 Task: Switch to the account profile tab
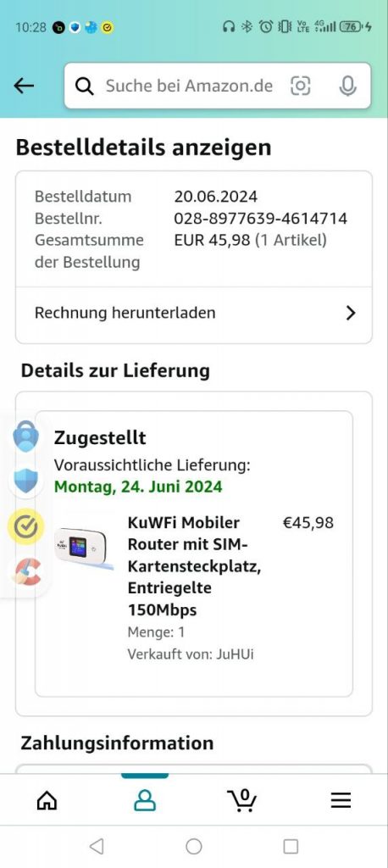click(x=145, y=800)
